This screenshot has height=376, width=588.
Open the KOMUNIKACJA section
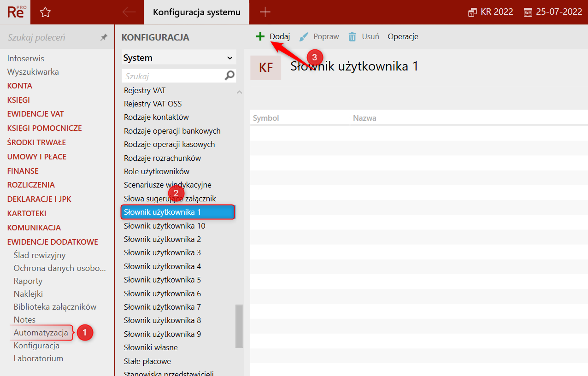coord(34,228)
